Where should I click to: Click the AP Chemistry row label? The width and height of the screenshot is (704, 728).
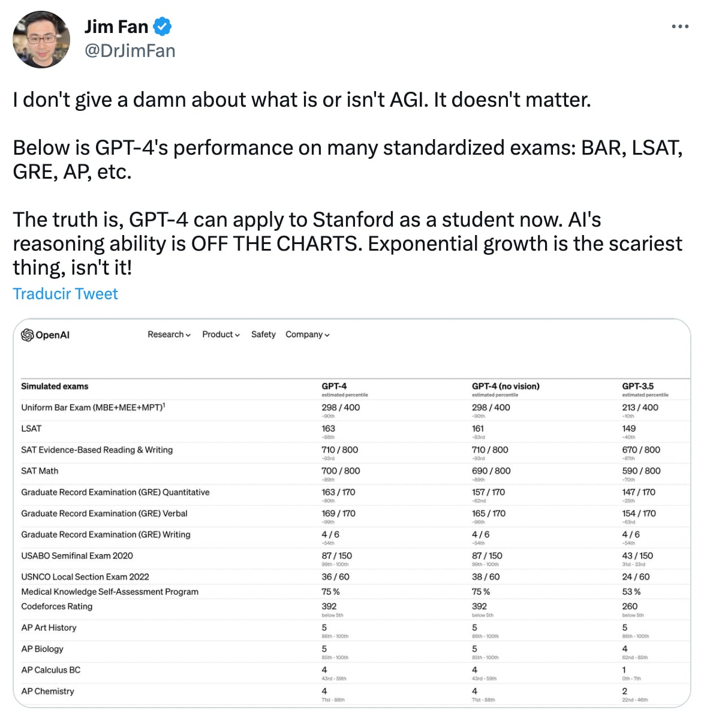tap(48, 691)
